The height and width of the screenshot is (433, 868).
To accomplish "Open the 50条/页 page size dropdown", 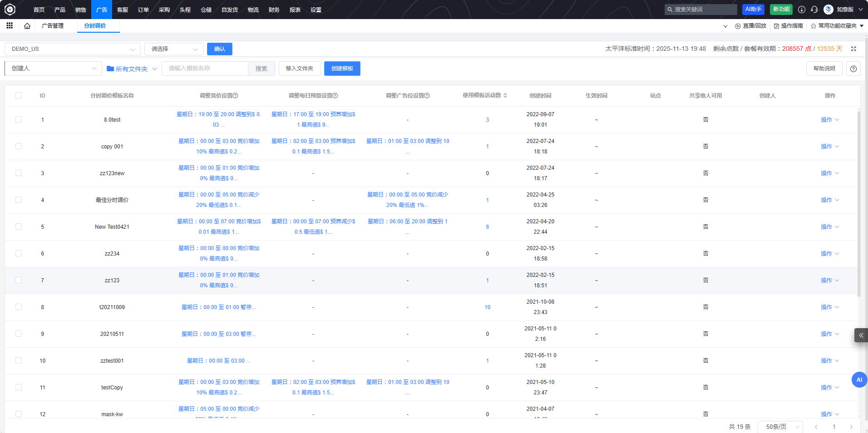I will pyautogui.click(x=780, y=427).
